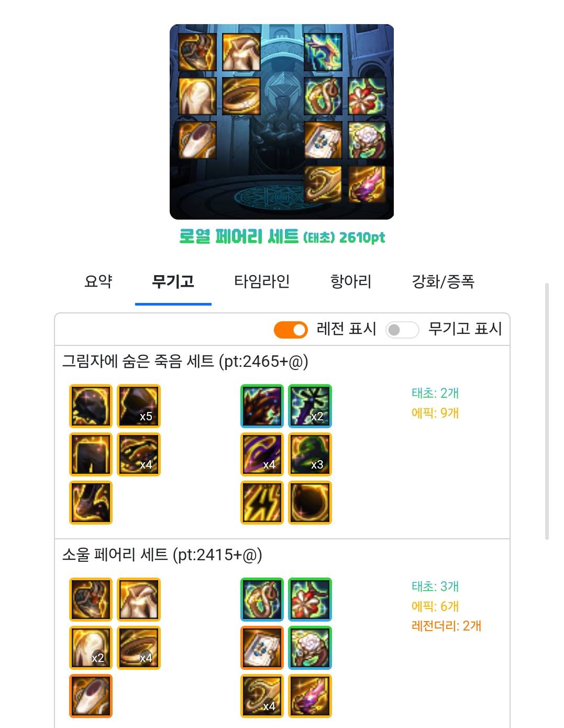Click the dark pants armor icon
564x728 pixels.
tap(91, 454)
